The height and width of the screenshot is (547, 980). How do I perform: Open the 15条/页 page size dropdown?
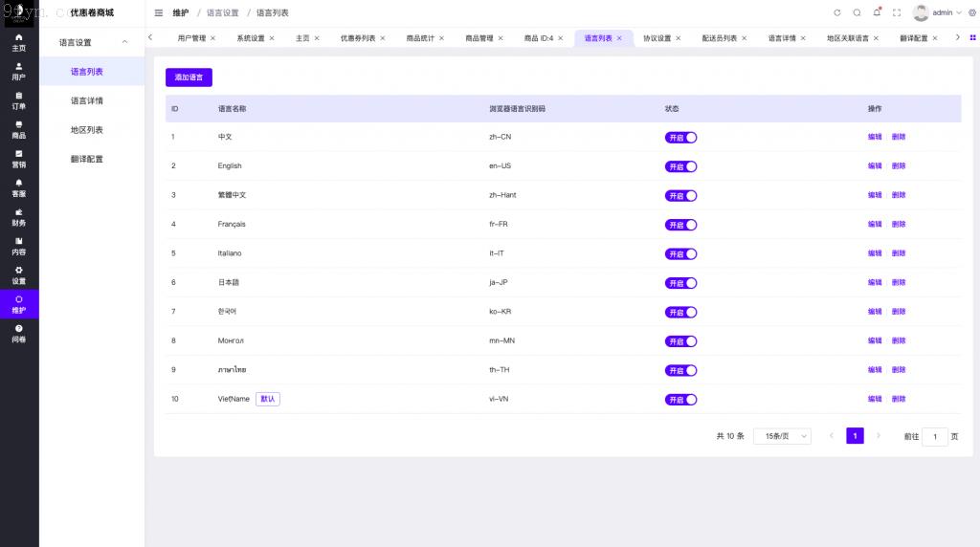(x=782, y=436)
